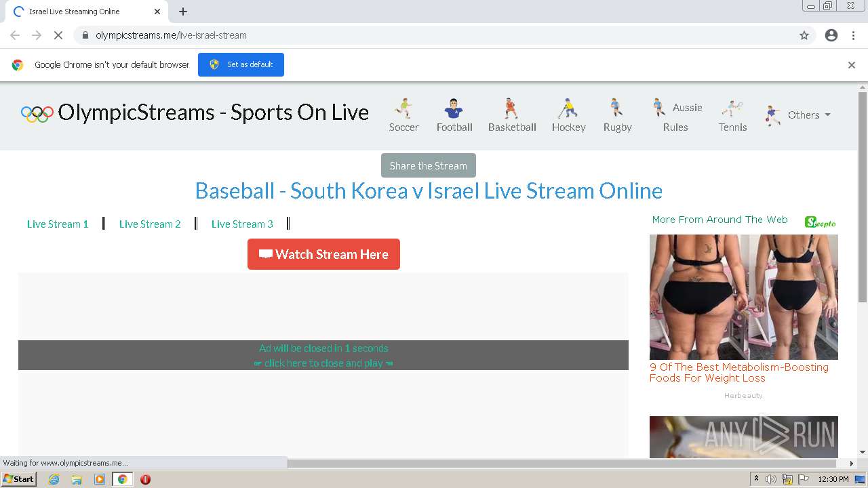The image size is (868, 488).
Task: Open the Football menu link
Action: pyautogui.click(x=454, y=127)
